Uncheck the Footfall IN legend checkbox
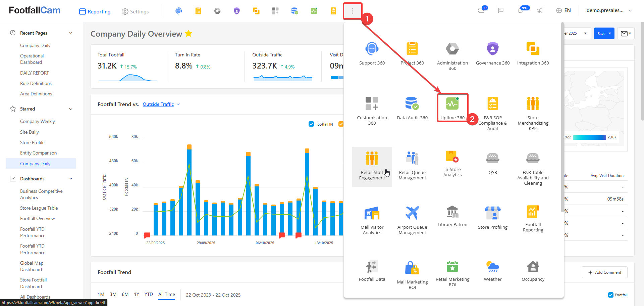The image size is (644, 306). tap(311, 124)
